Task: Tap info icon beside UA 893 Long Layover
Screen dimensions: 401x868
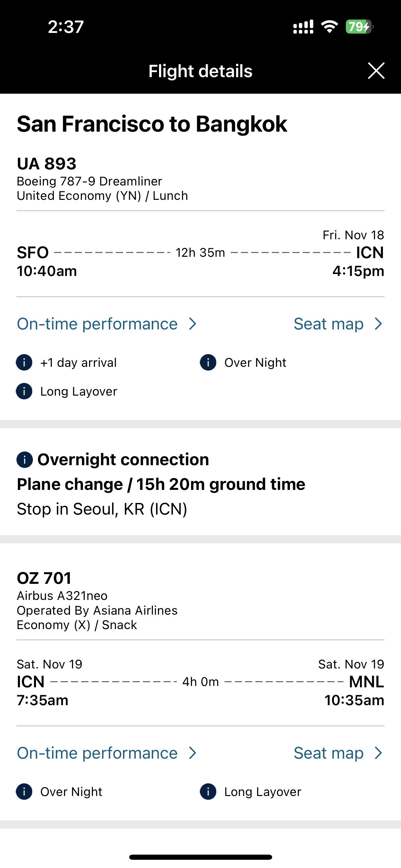Action: (24, 391)
